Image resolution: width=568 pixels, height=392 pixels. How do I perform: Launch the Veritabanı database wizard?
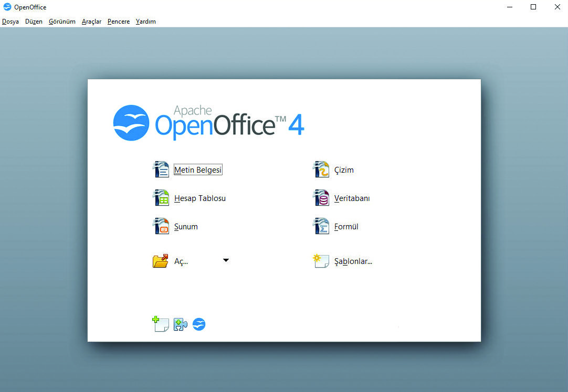pyautogui.click(x=351, y=198)
